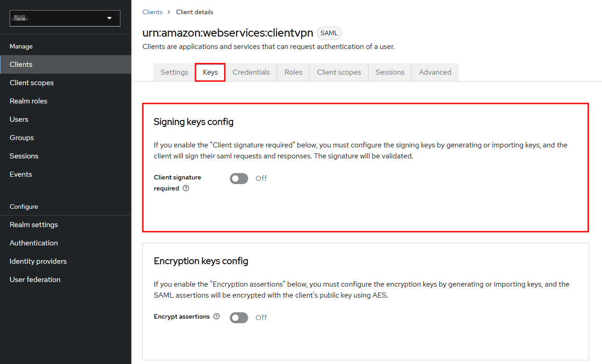
Task: Open the Advanced tab
Action: tap(435, 72)
